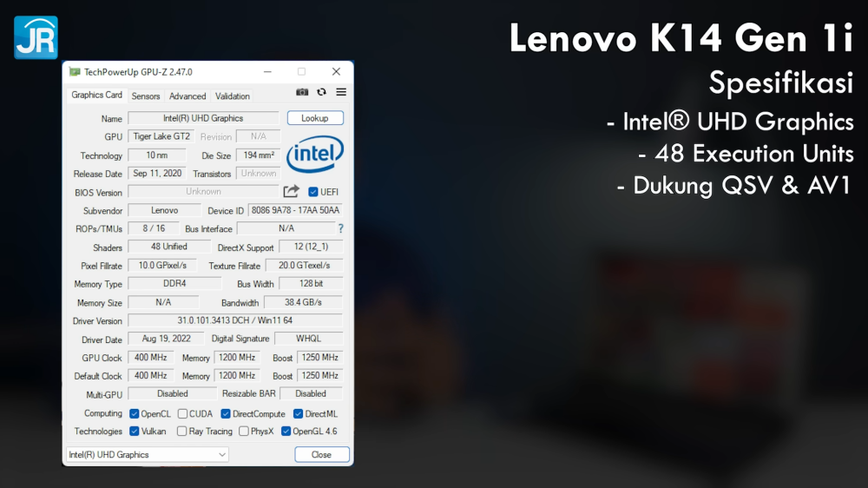Enable the Ray Tracing checkbox
The image size is (868, 488).
(181, 431)
